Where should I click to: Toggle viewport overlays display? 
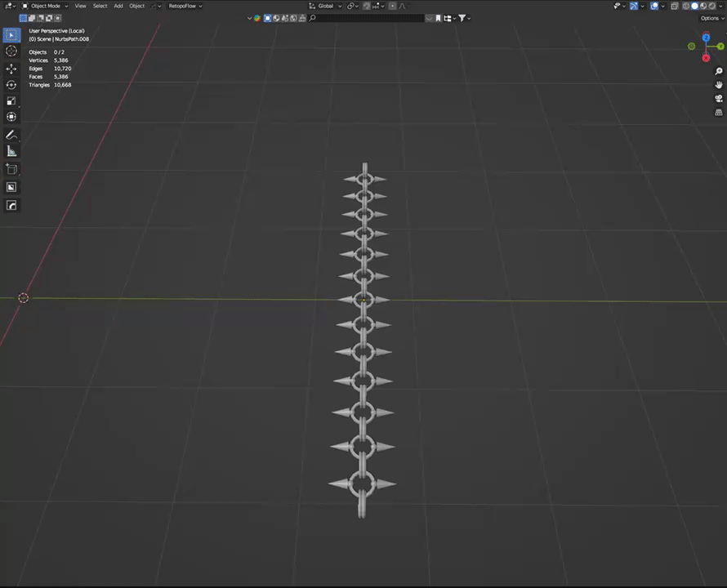[655, 6]
